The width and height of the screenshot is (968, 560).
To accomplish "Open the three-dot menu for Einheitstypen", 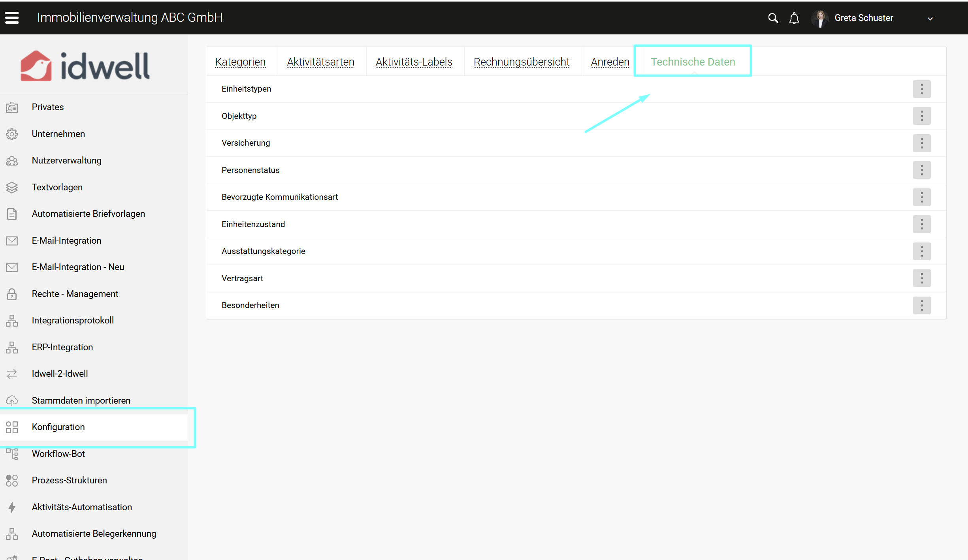I will click(x=921, y=89).
